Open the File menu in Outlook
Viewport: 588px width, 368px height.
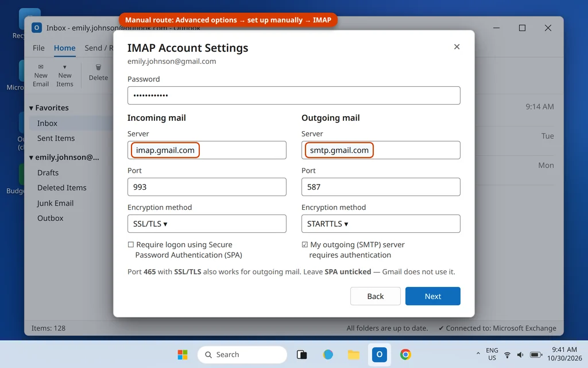pos(38,48)
